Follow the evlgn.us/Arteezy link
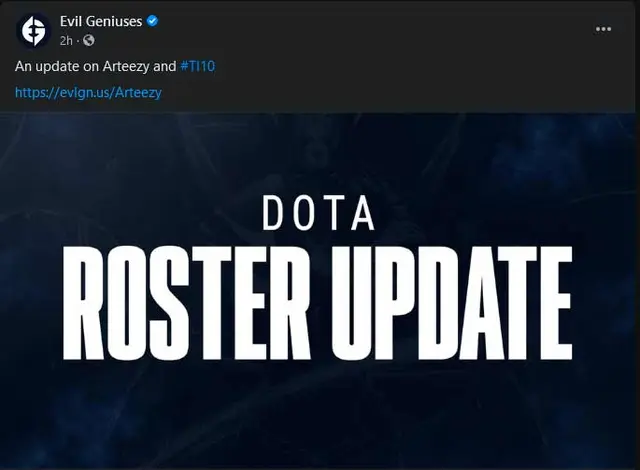The height and width of the screenshot is (470, 640). (88, 92)
